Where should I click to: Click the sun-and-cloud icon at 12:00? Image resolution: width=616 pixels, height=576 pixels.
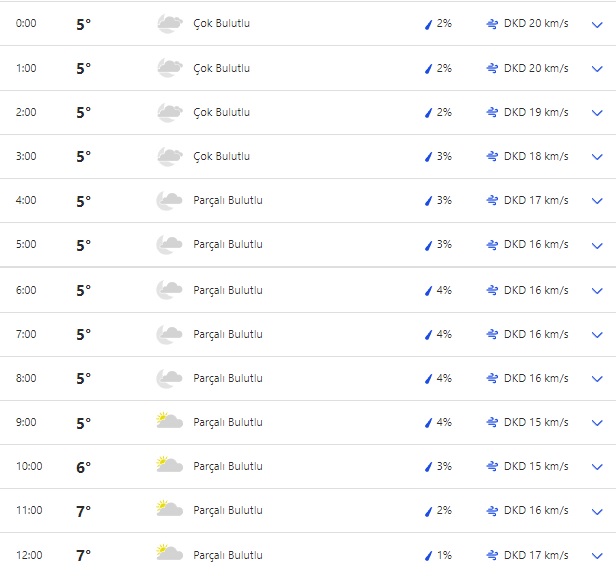point(169,554)
